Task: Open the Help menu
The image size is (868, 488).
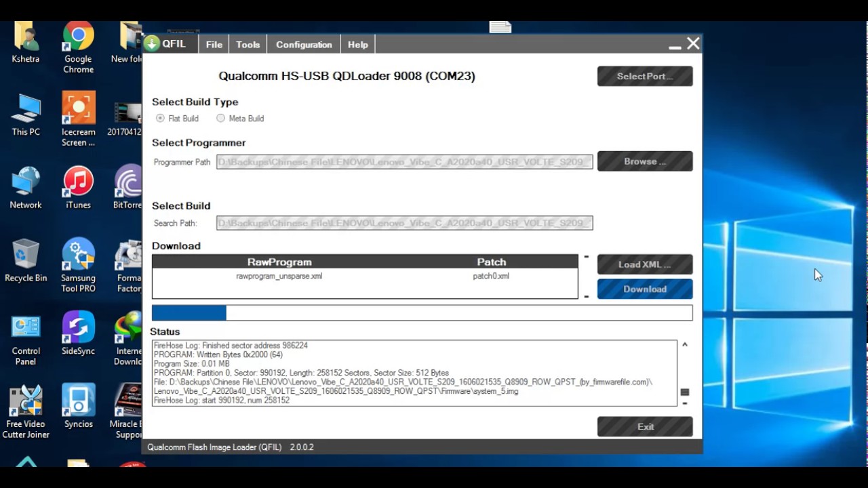Action: [358, 45]
